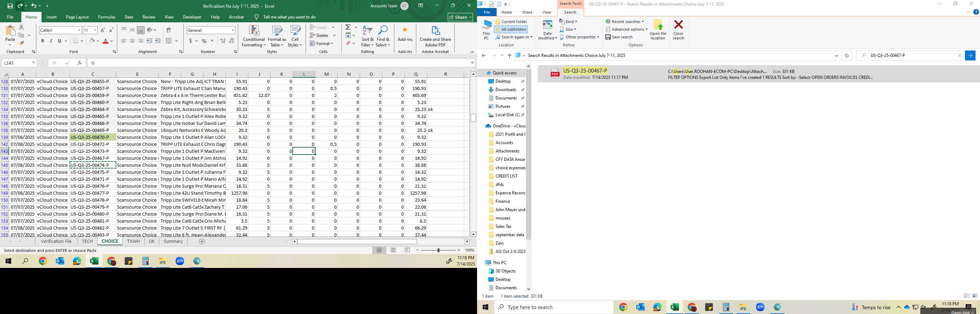Click the Decrease Indent icon
The image size is (980, 314).
pyautogui.click(x=149, y=41)
